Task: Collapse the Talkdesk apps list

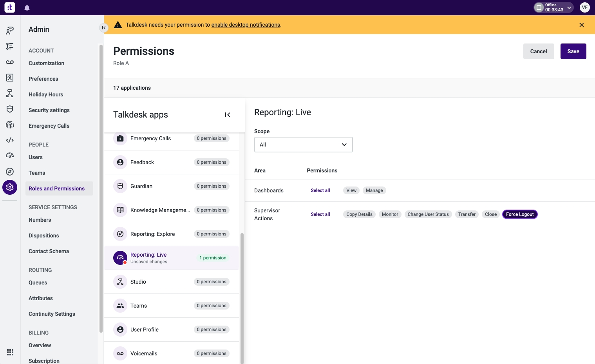Action: click(228, 115)
